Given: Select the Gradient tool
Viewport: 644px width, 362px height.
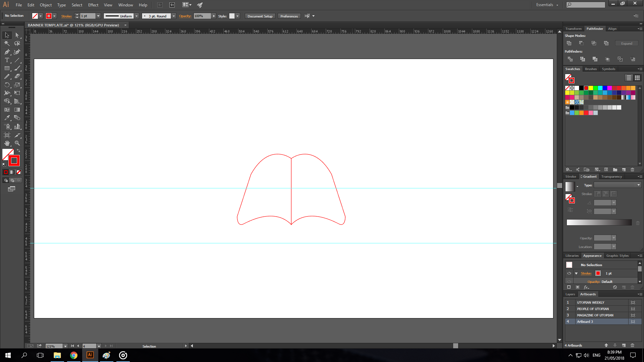Looking at the screenshot, I should point(17,110).
